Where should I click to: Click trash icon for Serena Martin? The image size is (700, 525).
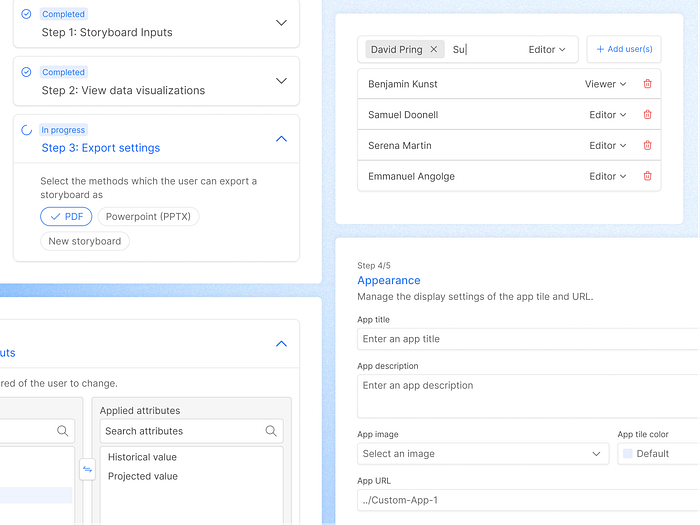(647, 146)
